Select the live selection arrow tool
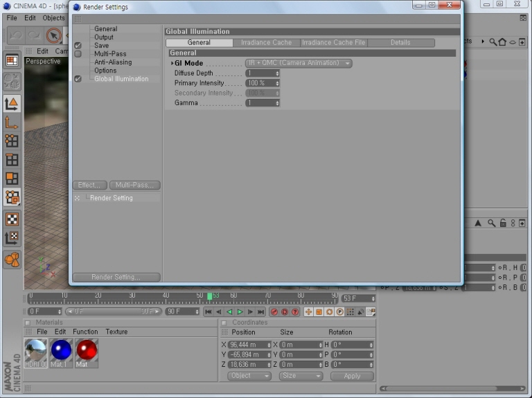Image resolution: width=532 pixels, height=398 pixels. click(53, 35)
